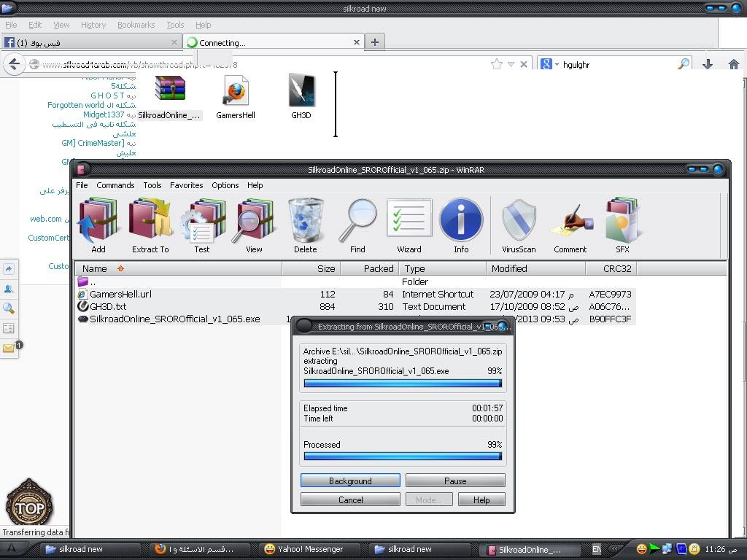Viewport: 747px width, 560px height.
Task: Click the GM] CrimeMaster link
Action: [93, 143]
